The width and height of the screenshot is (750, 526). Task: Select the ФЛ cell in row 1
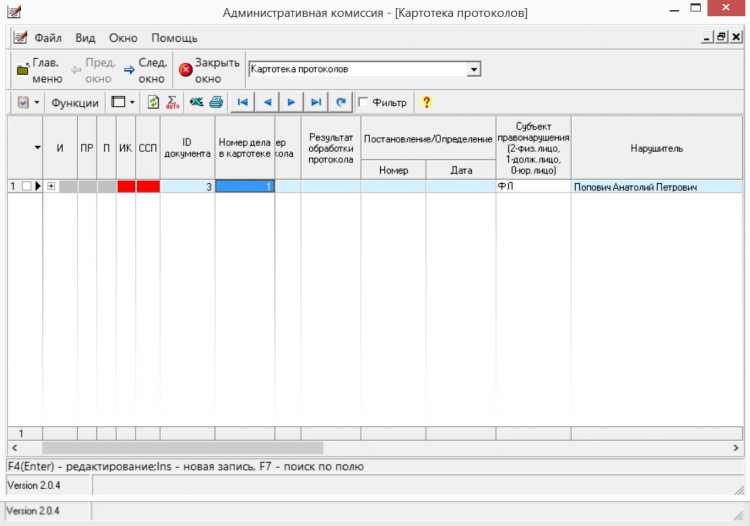tap(533, 186)
